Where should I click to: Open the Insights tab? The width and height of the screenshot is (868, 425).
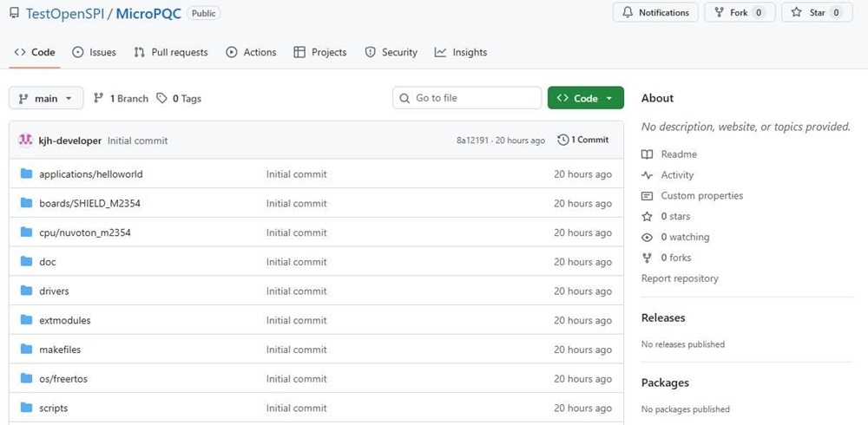[461, 53]
